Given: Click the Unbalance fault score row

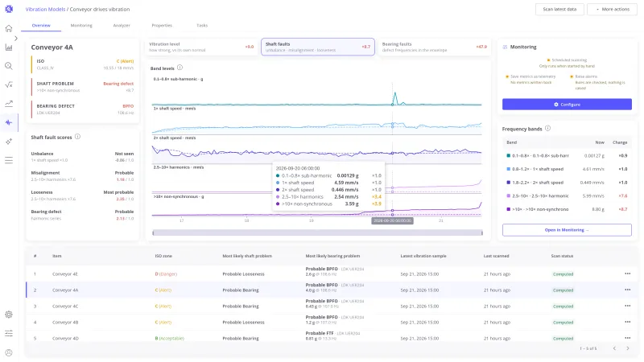Looking at the screenshot, I should 82,157.
